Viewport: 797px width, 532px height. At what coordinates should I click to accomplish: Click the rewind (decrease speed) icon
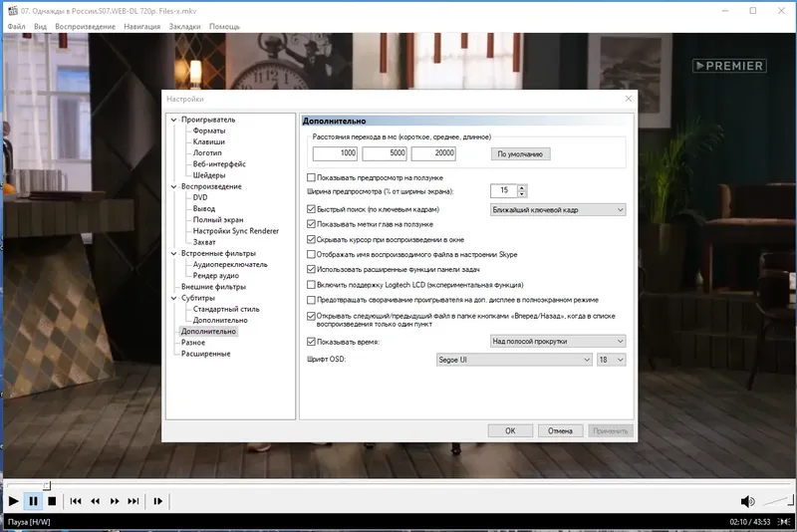click(x=95, y=501)
